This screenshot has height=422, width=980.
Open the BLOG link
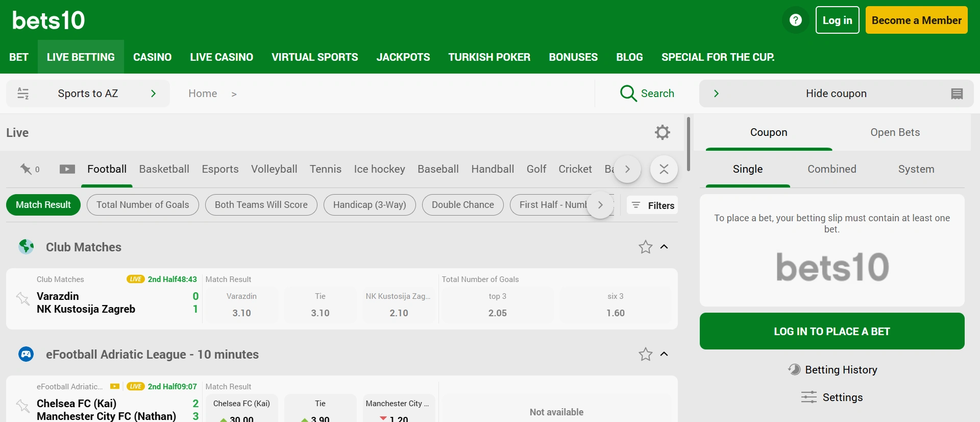click(x=630, y=57)
